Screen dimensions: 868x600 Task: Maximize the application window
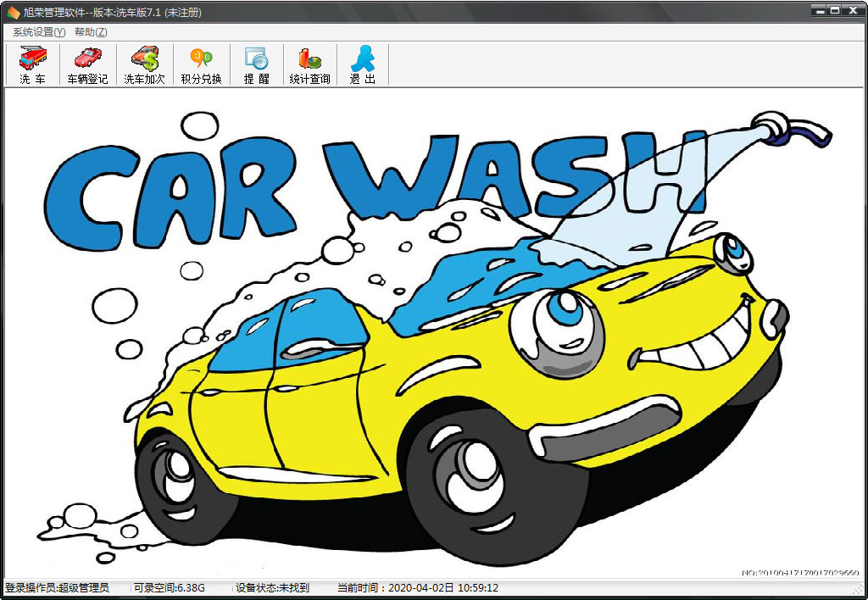click(x=834, y=10)
